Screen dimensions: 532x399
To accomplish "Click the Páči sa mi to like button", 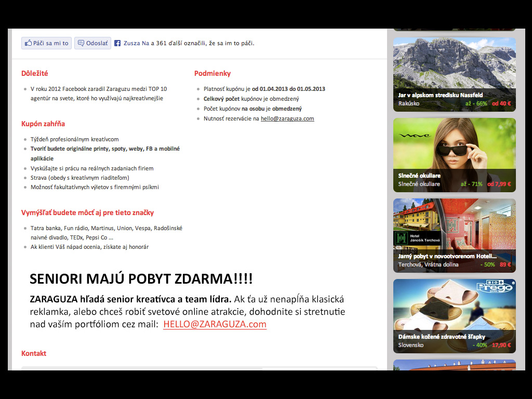I will [46, 43].
